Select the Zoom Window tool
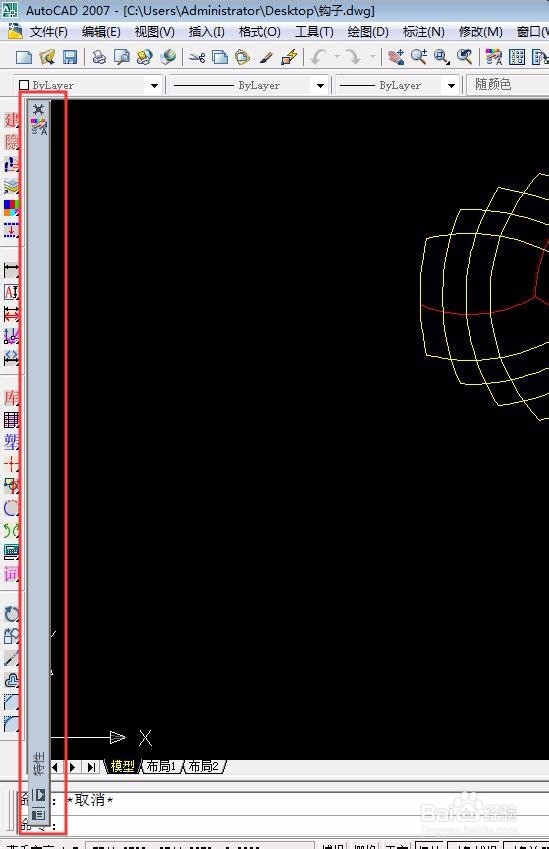This screenshot has width=549, height=849. coord(442,57)
